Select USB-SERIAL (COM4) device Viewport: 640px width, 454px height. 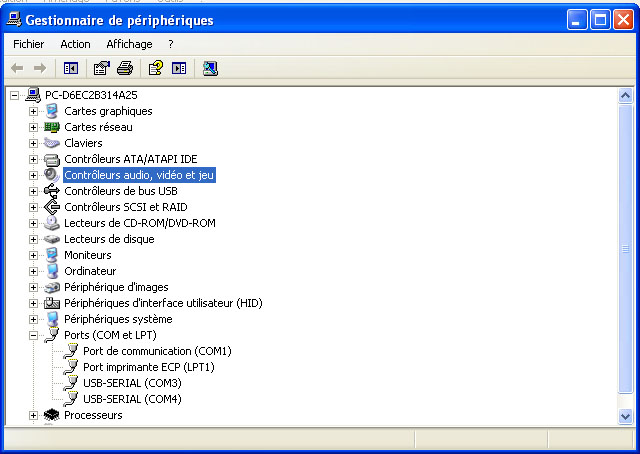click(x=132, y=399)
